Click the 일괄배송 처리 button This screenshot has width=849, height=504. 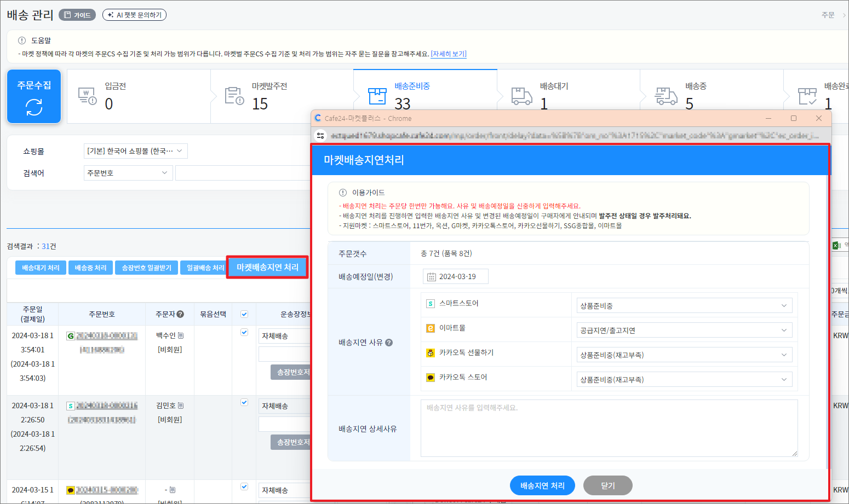click(203, 268)
